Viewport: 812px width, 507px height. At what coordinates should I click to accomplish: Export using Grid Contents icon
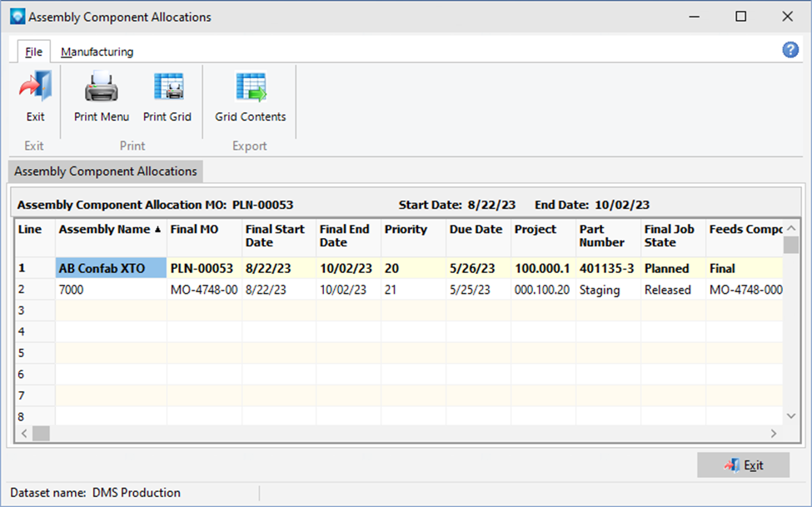(251, 87)
